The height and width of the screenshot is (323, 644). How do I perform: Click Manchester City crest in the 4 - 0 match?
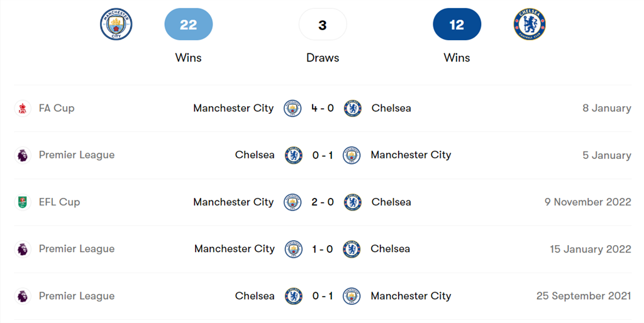click(x=293, y=108)
